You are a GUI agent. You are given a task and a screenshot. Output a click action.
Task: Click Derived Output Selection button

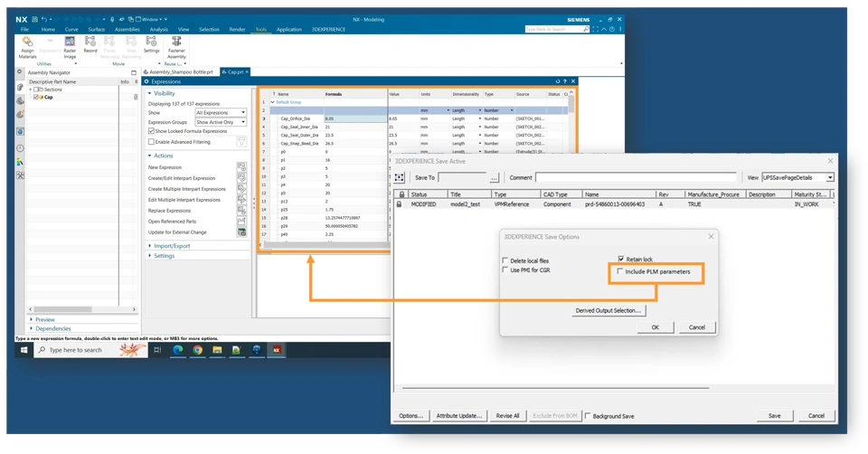609,310
